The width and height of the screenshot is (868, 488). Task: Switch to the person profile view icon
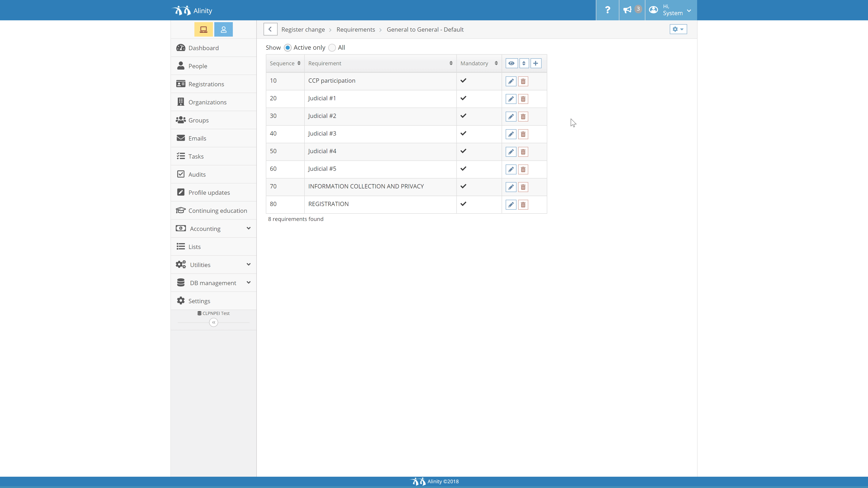coord(223,30)
